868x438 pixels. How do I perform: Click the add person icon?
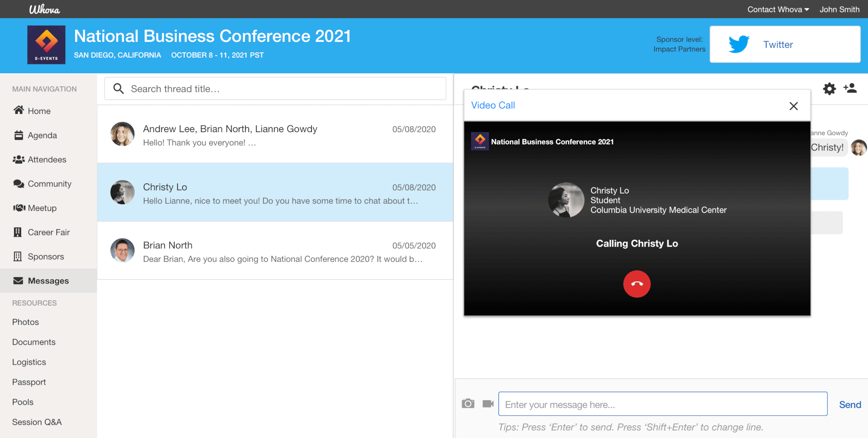[x=850, y=88]
